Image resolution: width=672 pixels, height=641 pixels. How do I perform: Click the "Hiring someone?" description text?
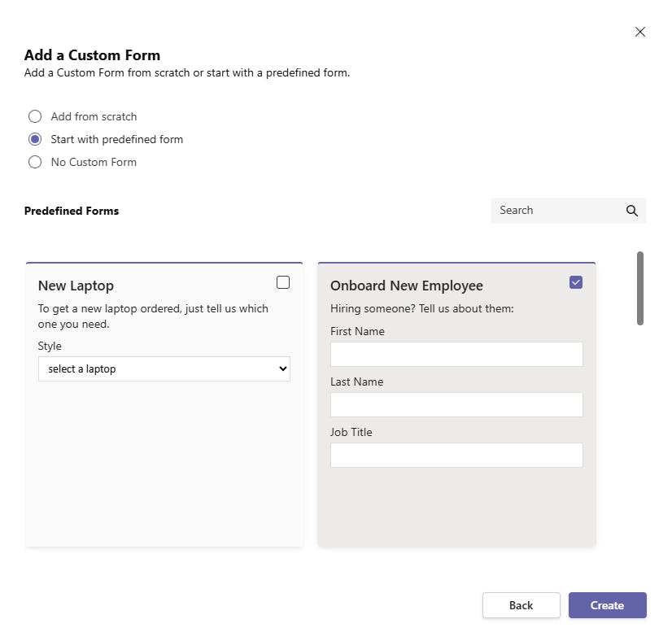point(422,308)
